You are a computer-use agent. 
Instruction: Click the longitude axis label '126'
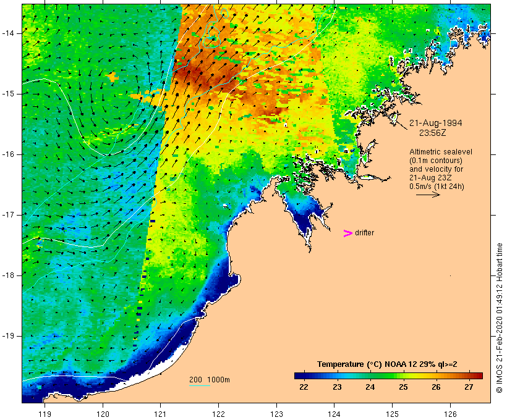[x=450, y=414]
